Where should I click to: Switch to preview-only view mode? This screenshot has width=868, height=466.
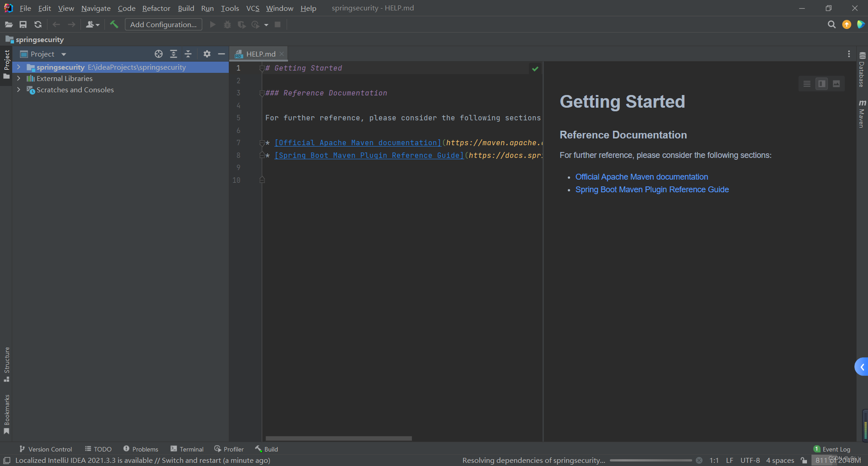pyautogui.click(x=836, y=84)
